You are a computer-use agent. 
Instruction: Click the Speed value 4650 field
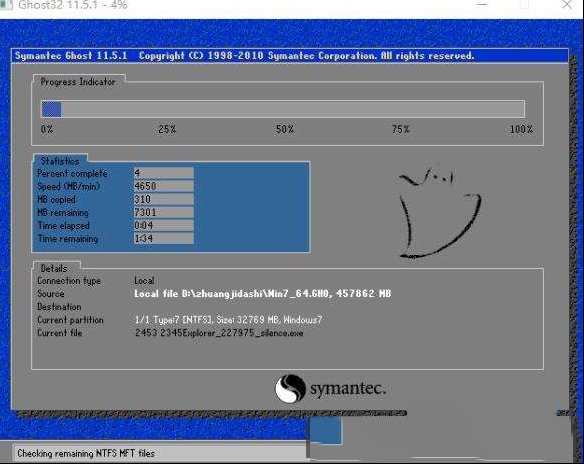pyautogui.click(x=164, y=186)
